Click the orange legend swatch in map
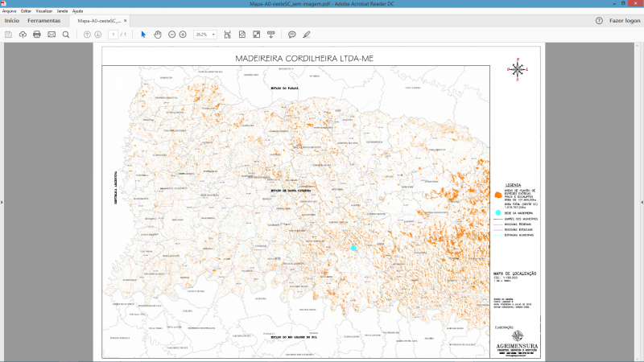 pyautogui.click(x=497, y=195)
